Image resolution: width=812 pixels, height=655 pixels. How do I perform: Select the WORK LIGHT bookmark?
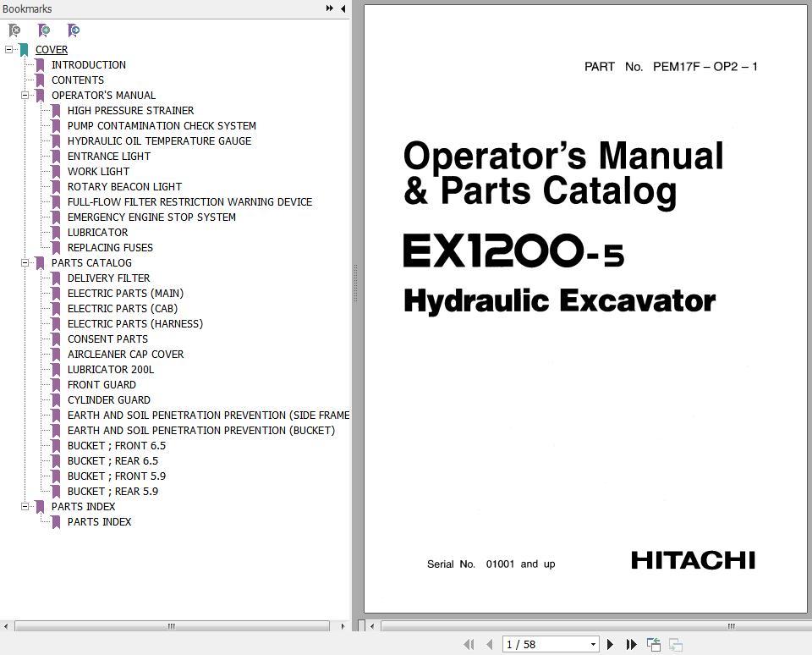[98, 172]
